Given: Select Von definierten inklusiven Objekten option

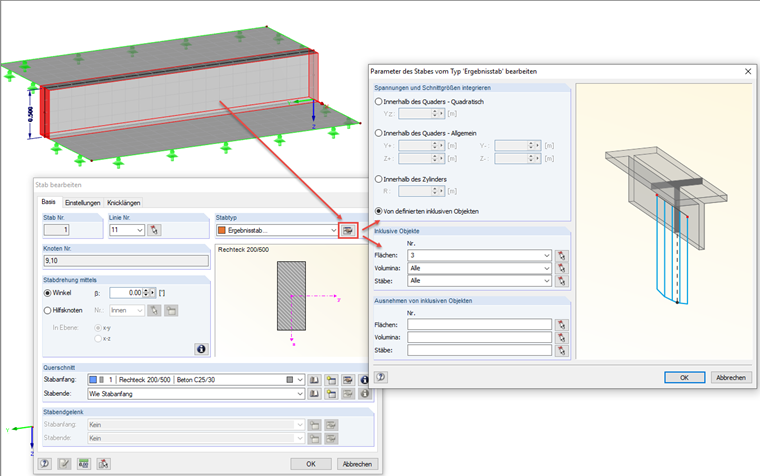Looking at the screenshot, I should [379, 211].
